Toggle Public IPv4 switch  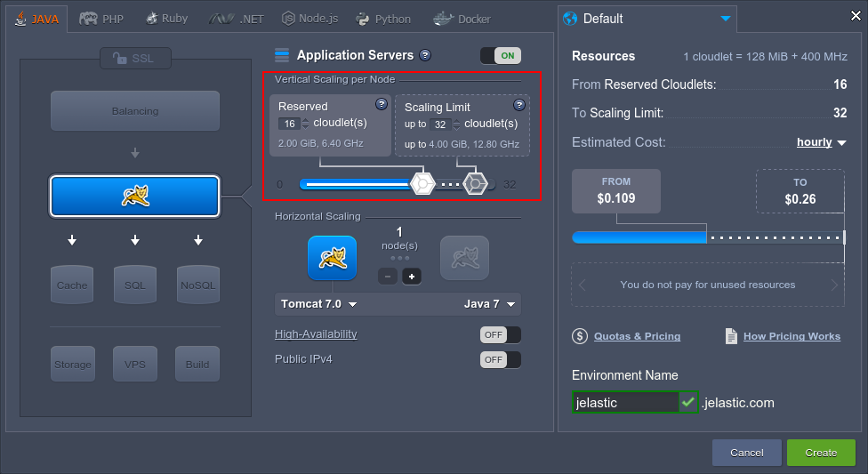coord(501,359)
